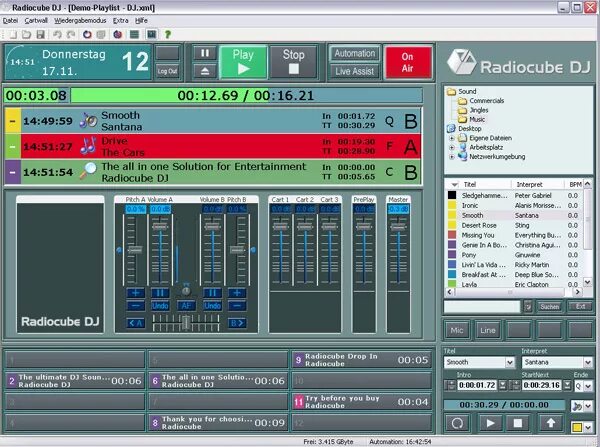
Task: Open the Cartwall menu
Action: point(36,21)
